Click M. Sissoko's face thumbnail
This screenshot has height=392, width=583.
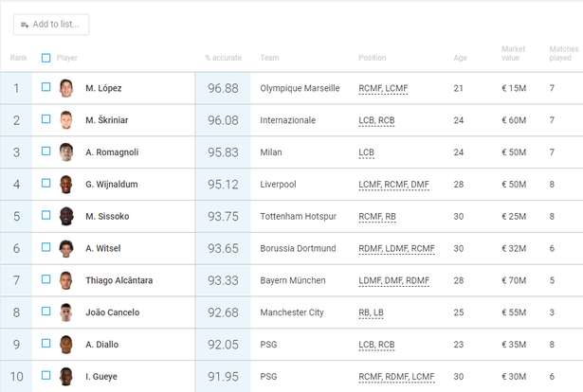coord(66,216)
